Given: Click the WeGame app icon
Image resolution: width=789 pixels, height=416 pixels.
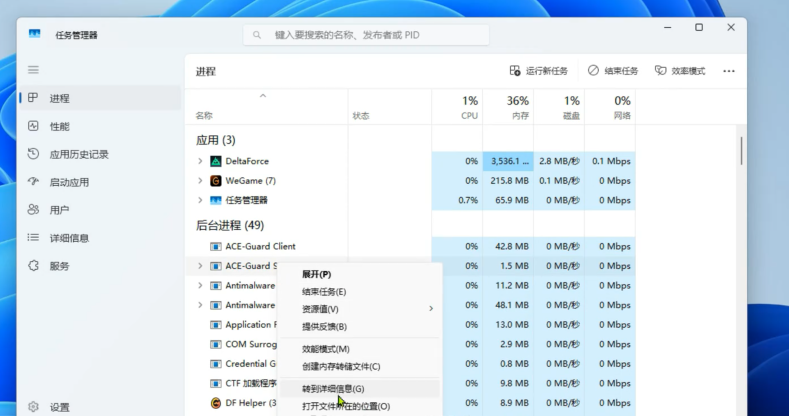Looking at the screenshot, I should [x=216, y=181].
